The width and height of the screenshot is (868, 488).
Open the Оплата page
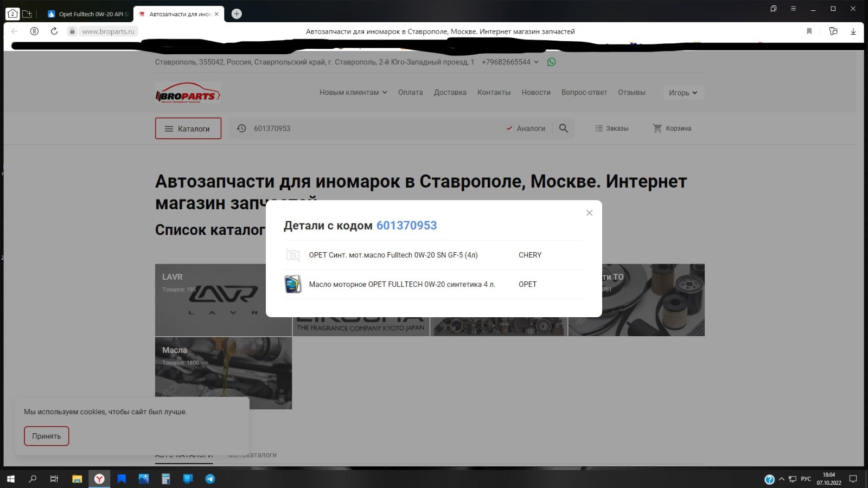410,92
